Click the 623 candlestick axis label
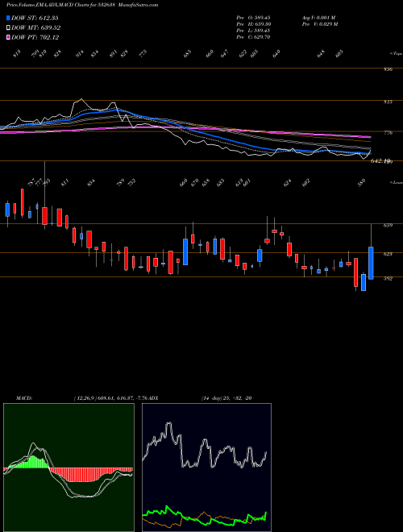Image resolution: width=403 pixels, height=532 pixels. (388, 254)
